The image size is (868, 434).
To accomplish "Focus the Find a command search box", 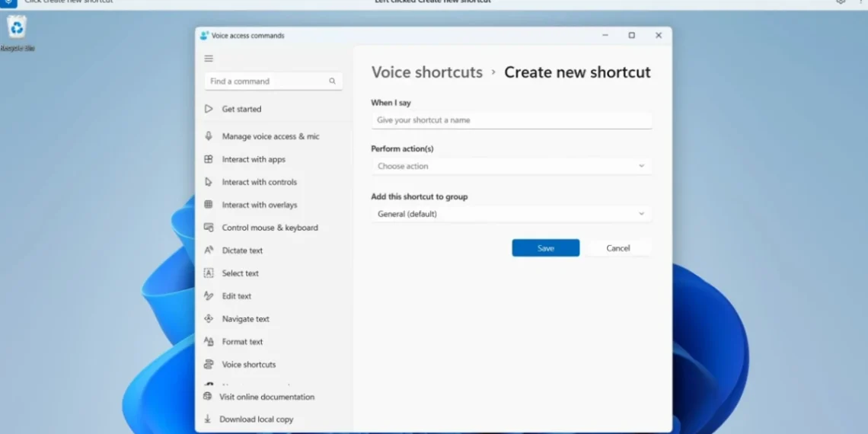I will [x=273, y=81].
